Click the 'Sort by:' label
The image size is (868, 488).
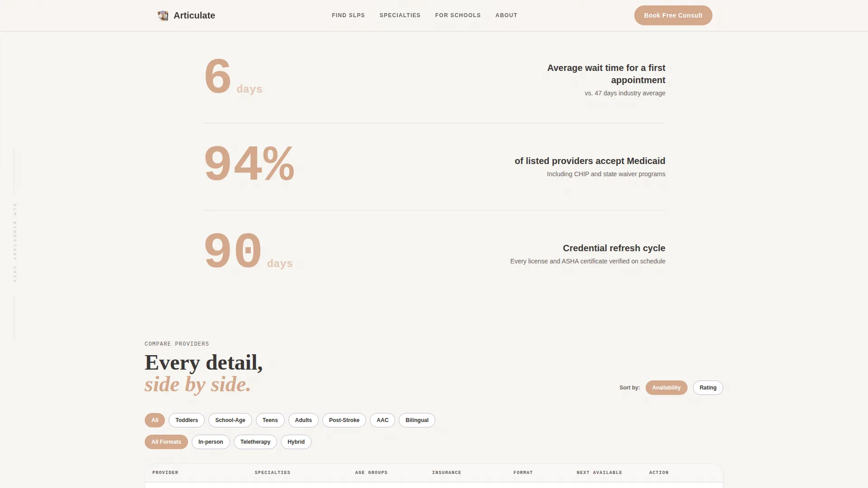(630, 388)
